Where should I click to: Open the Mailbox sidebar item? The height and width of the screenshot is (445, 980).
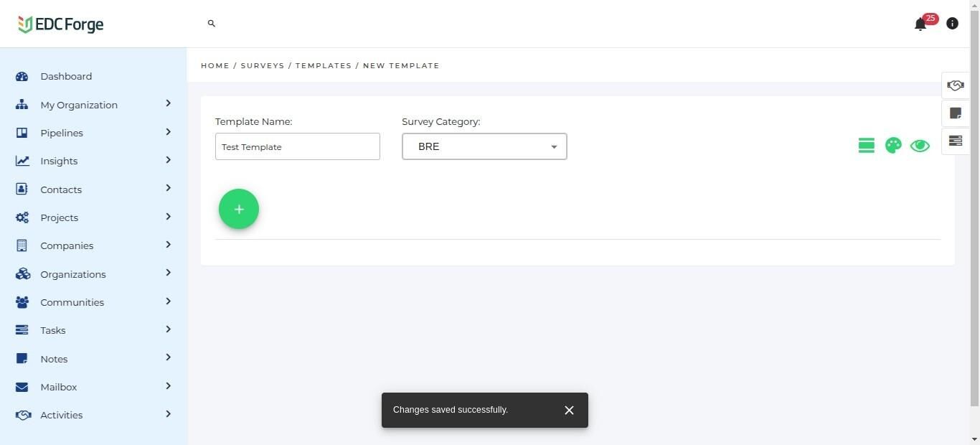coord(59,387)
